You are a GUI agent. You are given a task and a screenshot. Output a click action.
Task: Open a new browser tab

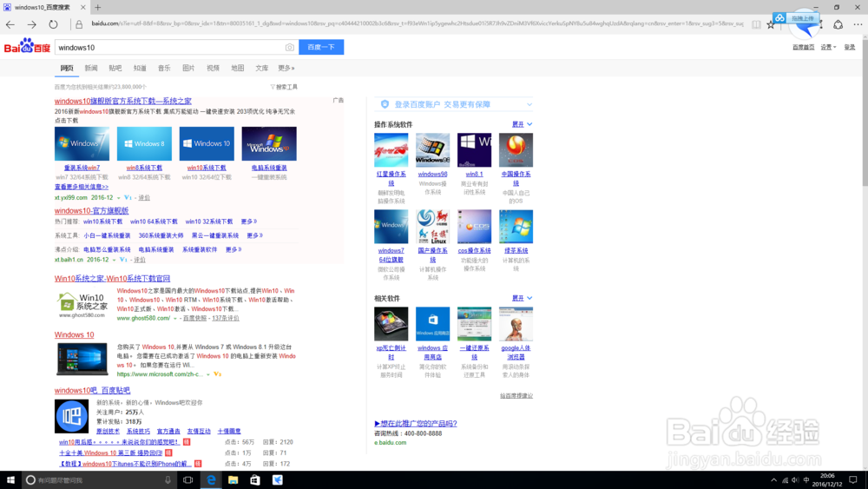(97, 7)
